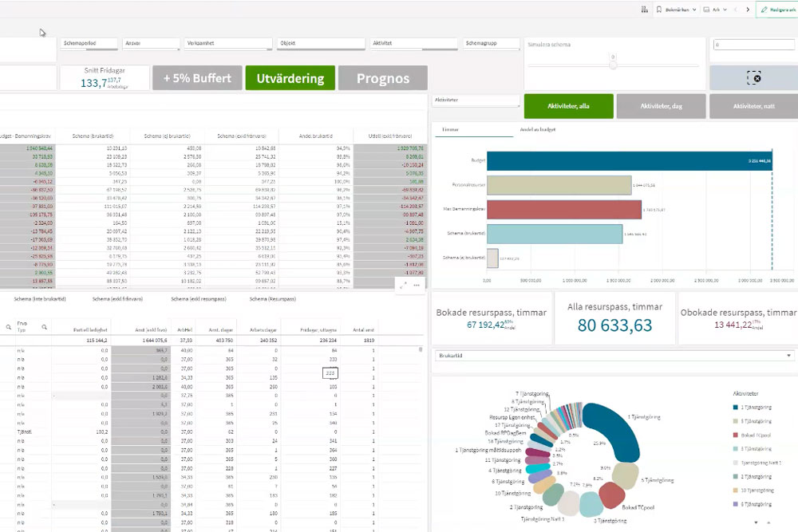Go to previous sheet with left arrow

click(x=736, y=9)
